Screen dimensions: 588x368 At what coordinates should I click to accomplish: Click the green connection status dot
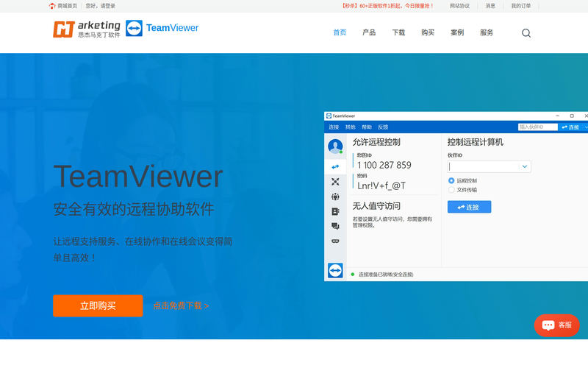coord(353,275)
